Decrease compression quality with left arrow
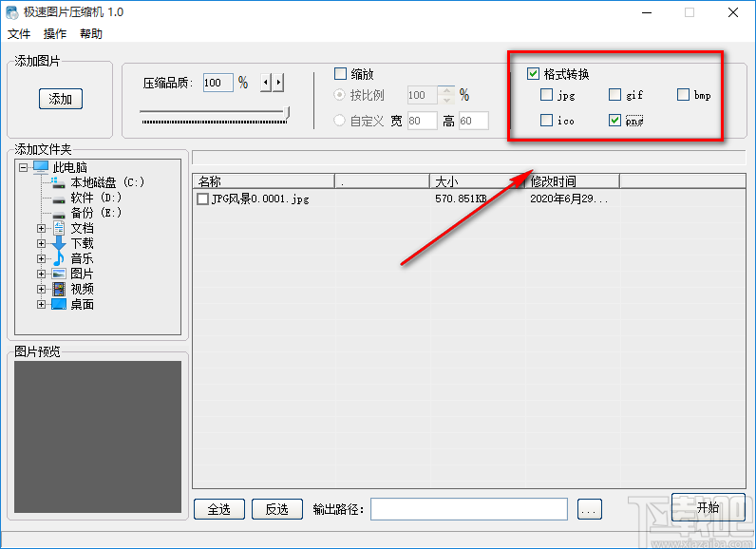 266,83
